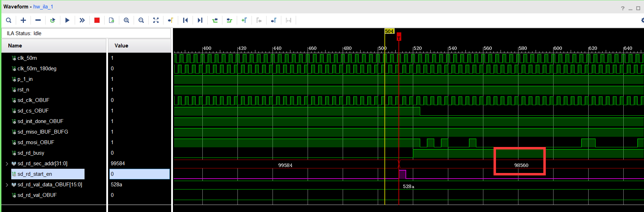Jump to the last time in the waveform
Screen dimensions: 644x212
click(x=200, y=20)
